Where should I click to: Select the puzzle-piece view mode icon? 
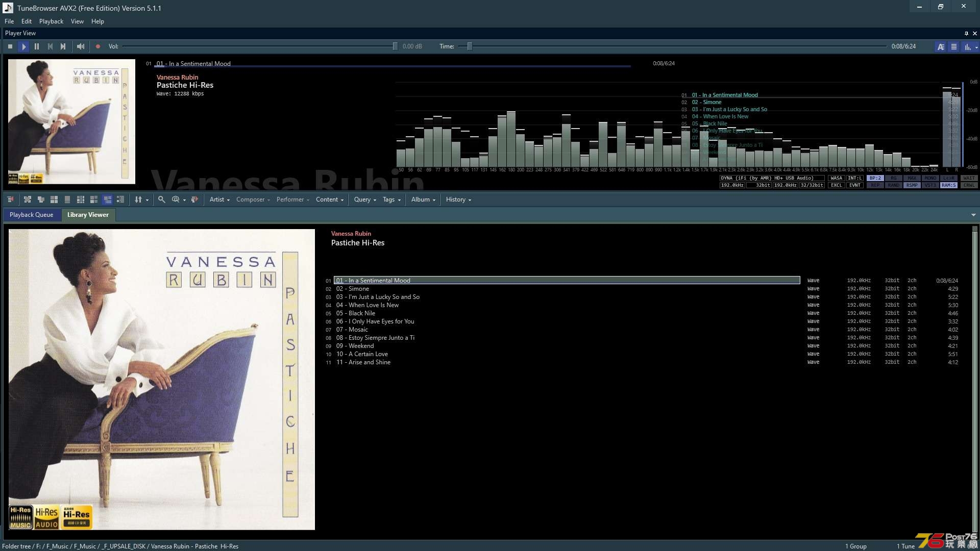point(28,199)
